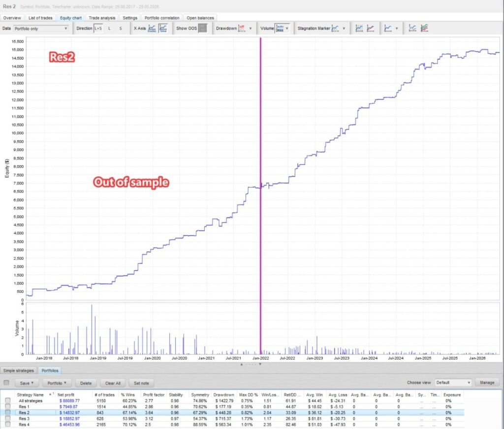Open the Save dropdown button
The image size is (504, 429).
(27, 383)
